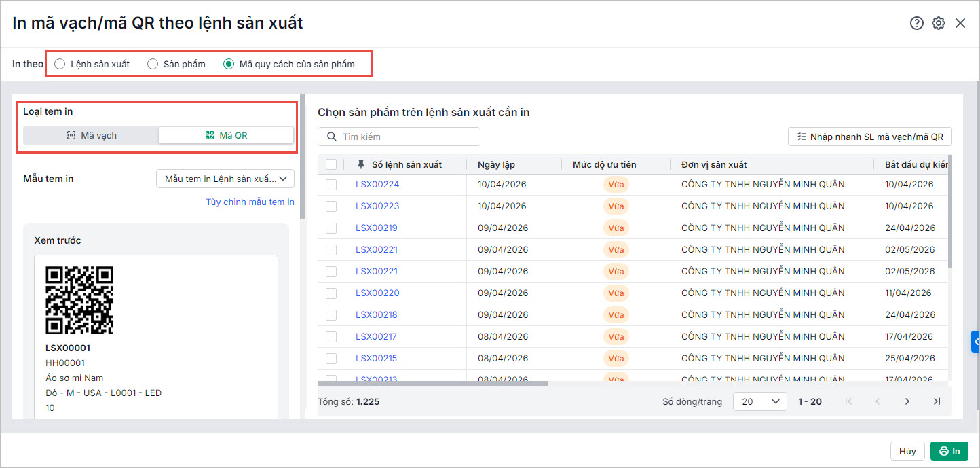Tick the checkbox for row LSX00224
980x468 pixels.
pos(331,185)
